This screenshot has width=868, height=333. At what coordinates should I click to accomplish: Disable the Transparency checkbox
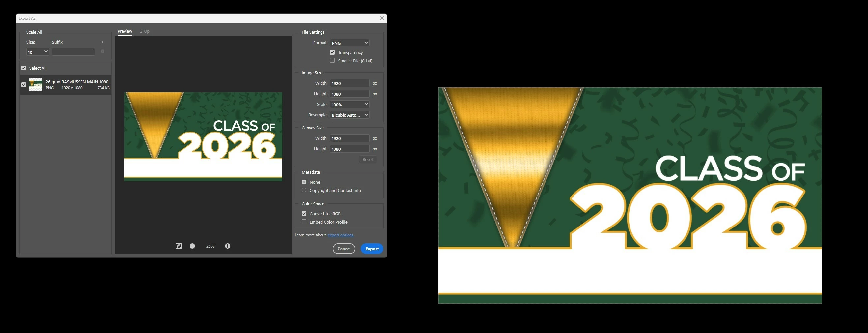coord(333,52)
